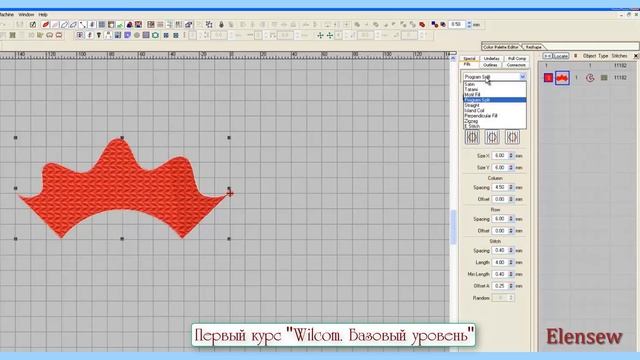Click the Type column header

tap(604, 56)
